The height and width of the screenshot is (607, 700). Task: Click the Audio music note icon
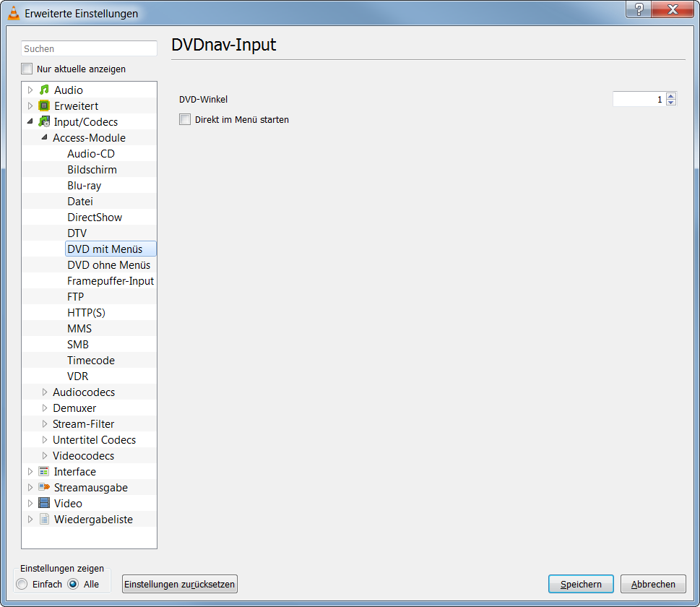click(44, 90)
